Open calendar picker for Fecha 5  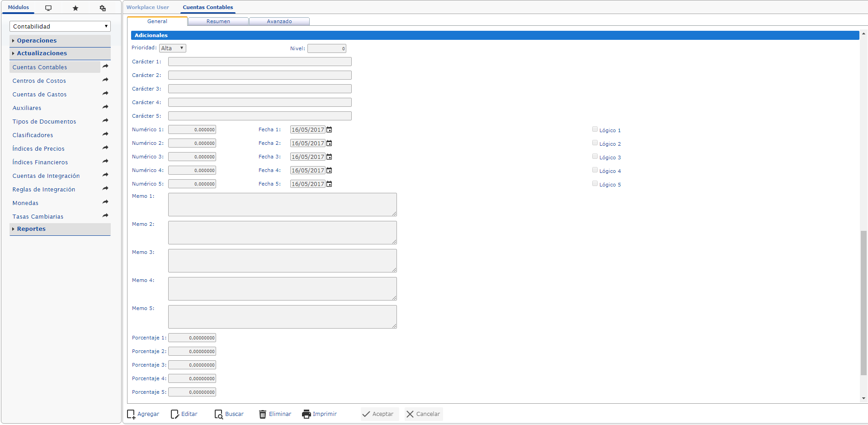(x=329, y=184)
